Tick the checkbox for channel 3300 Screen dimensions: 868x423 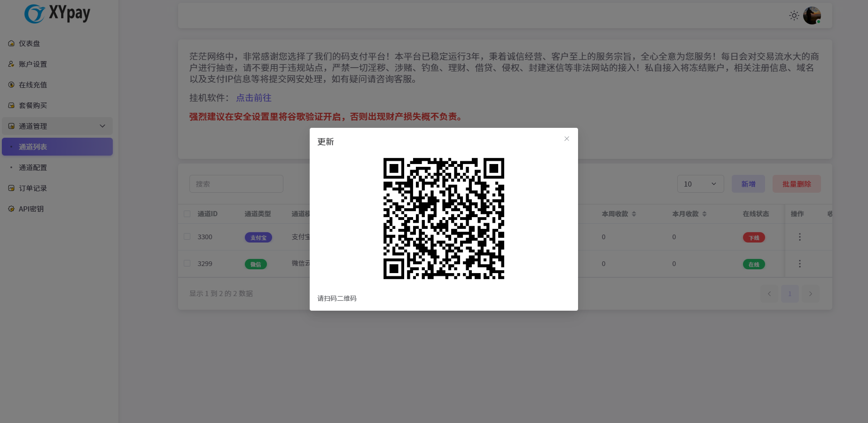[187, 237]
